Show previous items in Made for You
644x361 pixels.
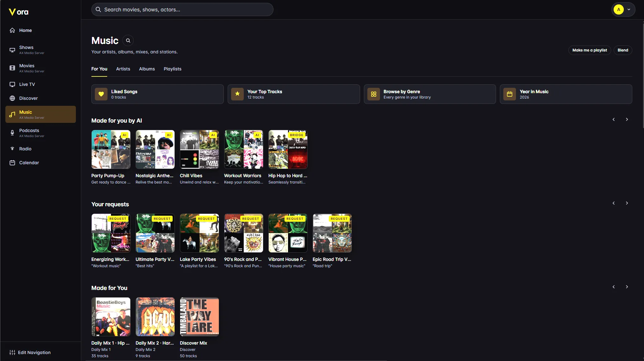tap(614, 287)
